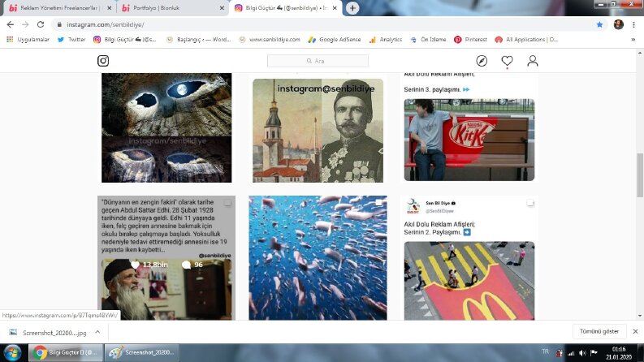
Task: Go forward with the browser forward arrow
Action: tap(25, 24)
